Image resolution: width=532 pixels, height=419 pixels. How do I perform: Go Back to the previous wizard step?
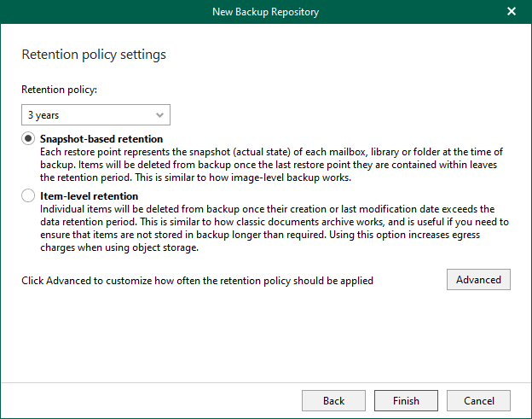(x=333, y=400)
